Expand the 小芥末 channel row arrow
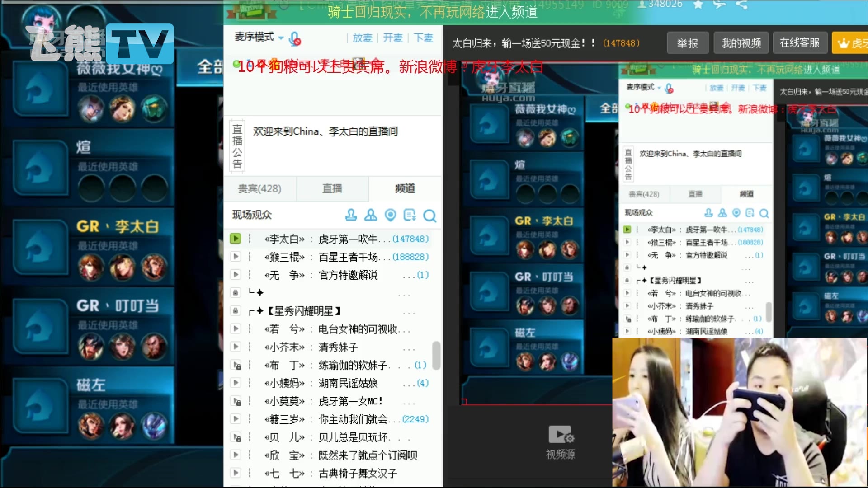Viewport: 868px width, 488px height. tap(235, 347)
